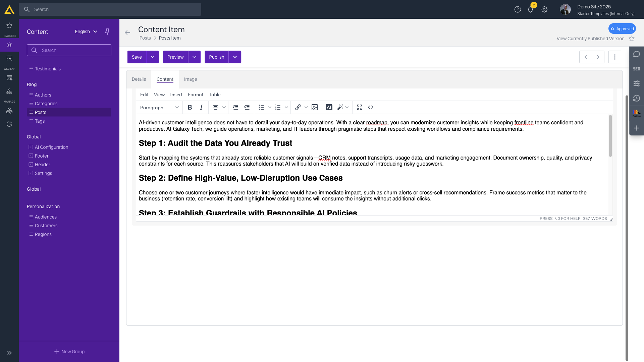
Task: Click the Posts breadcrumb link
Action: pyautogui.click(x=145, y=38)
